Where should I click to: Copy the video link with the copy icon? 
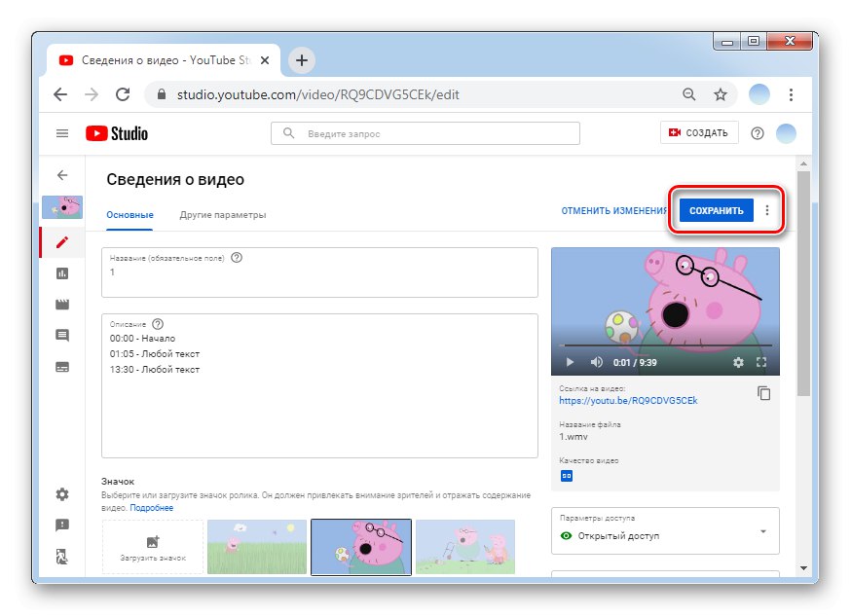pyautogui.click(x=763, y=393)
